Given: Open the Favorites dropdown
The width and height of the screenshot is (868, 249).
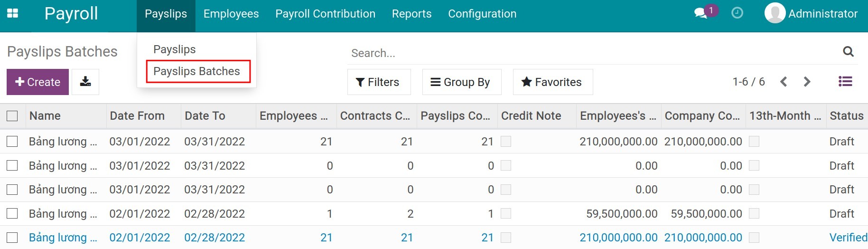Looking at the screenshot, I should point(553,82).
